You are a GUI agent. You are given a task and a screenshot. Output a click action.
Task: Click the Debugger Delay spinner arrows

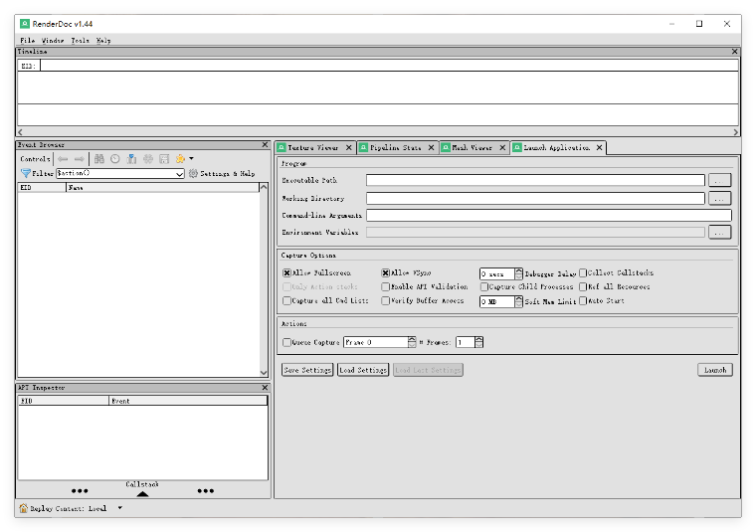tap(519, 273)
